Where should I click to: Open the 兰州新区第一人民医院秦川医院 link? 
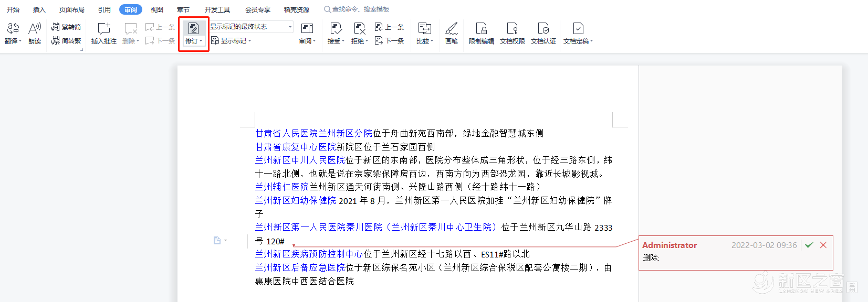click(376, 227)
